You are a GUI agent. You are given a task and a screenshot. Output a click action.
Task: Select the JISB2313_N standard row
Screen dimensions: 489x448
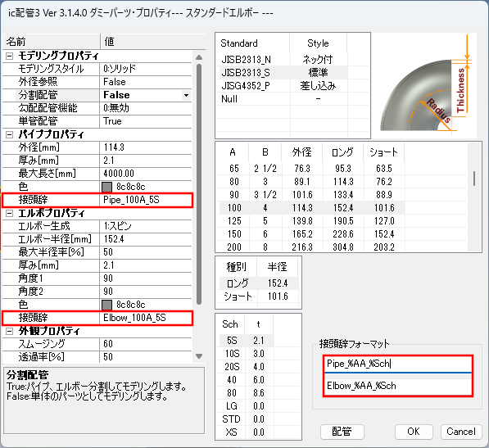tap(283, 59)
